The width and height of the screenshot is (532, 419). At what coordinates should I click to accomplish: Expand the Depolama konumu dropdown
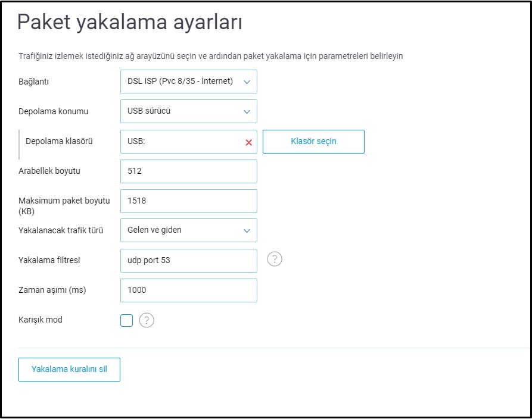pyautogui.click(x=188, y=111)
